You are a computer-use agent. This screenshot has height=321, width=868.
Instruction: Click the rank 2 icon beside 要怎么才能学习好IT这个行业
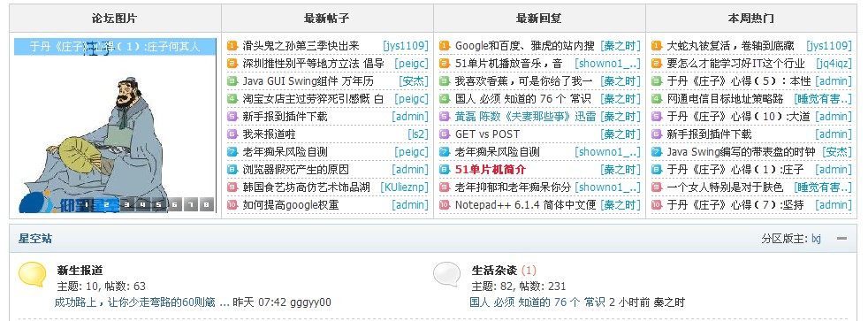[x=657, y=64]
